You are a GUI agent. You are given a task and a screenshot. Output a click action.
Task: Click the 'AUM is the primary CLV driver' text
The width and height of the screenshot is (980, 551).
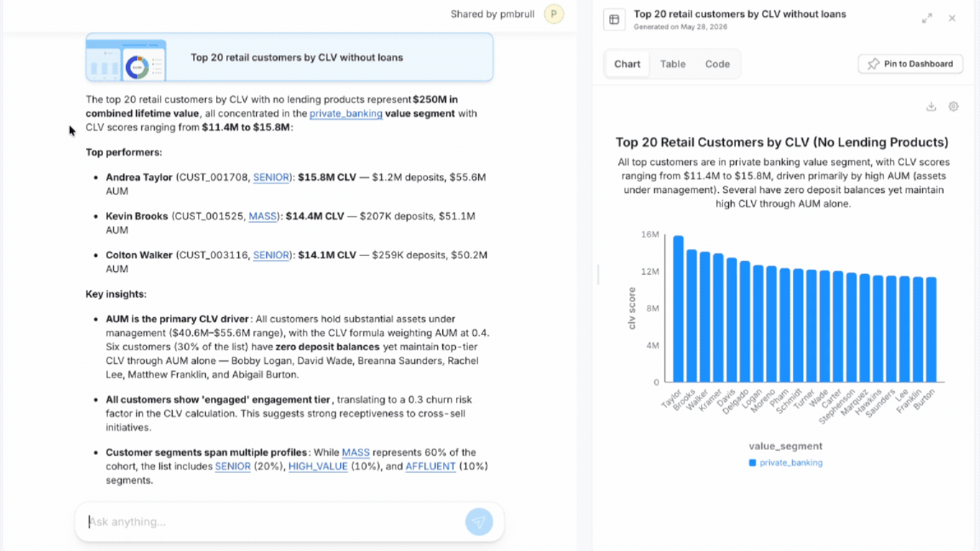coord(177,319)
